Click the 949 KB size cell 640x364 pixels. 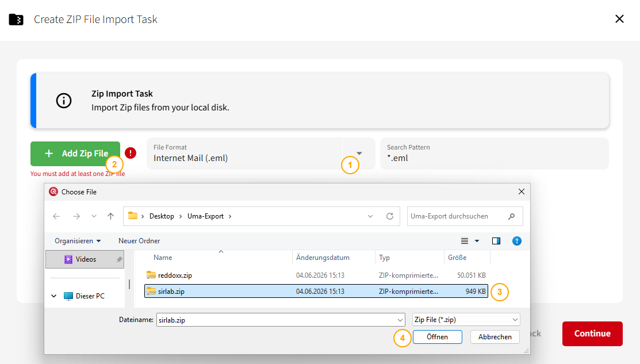[x=476, y=292]
